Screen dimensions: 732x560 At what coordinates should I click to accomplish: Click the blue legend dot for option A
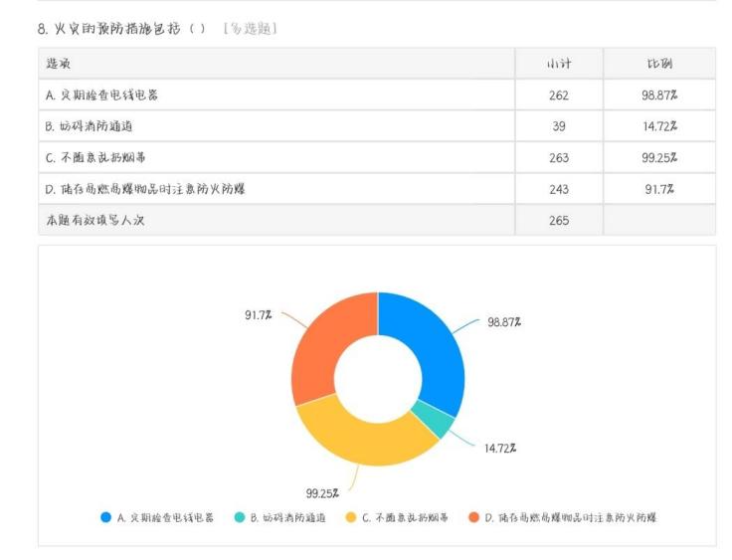tap(105, 517)
